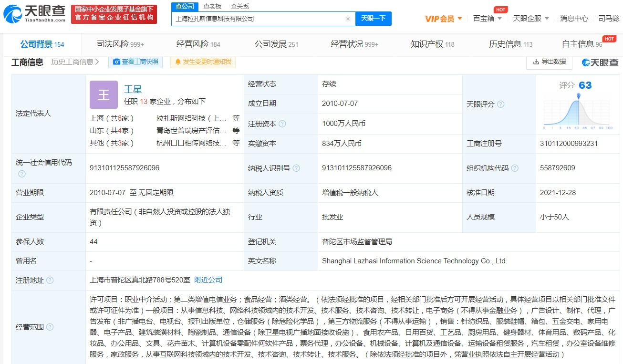
Task: Click the help icon next to 注册地址
Action: [50, 281]
